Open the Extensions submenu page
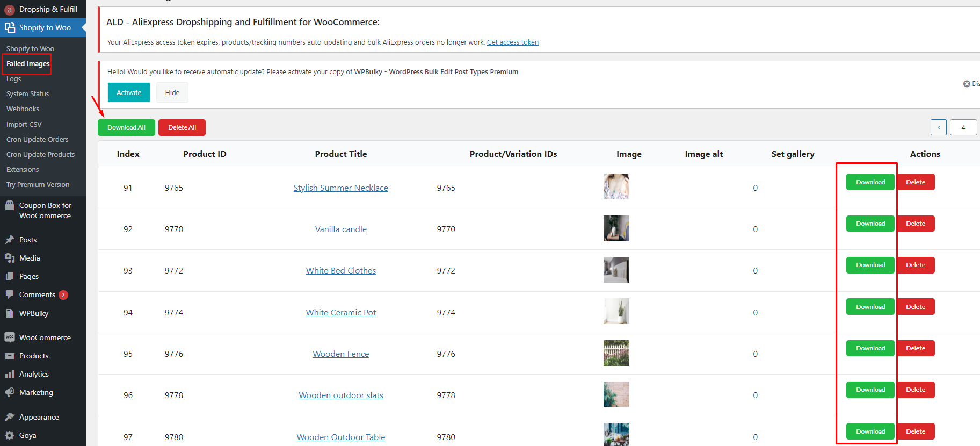 pos(23,169)
